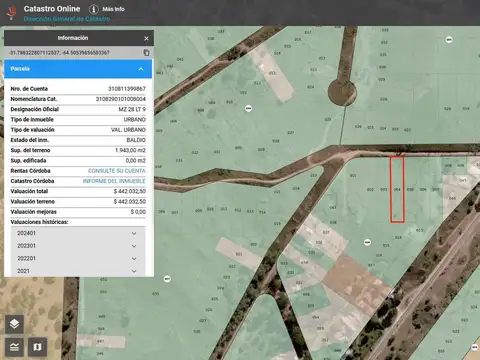
Task: Click the Valuaciones históricas label
Action: pos(39,222)
